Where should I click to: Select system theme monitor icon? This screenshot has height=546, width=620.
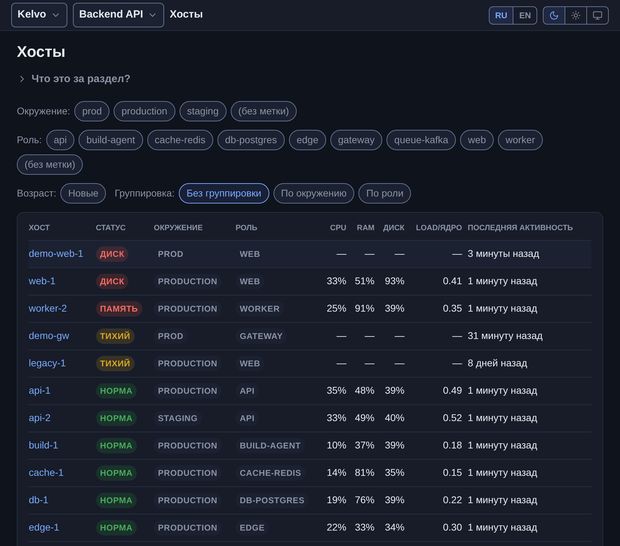tap(597, 15)
